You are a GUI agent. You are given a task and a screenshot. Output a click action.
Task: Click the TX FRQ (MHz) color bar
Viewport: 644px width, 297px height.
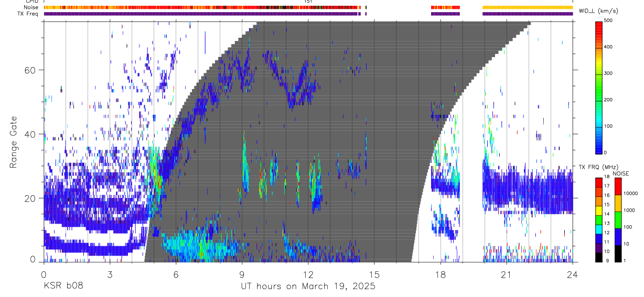(x=598, y=219)
